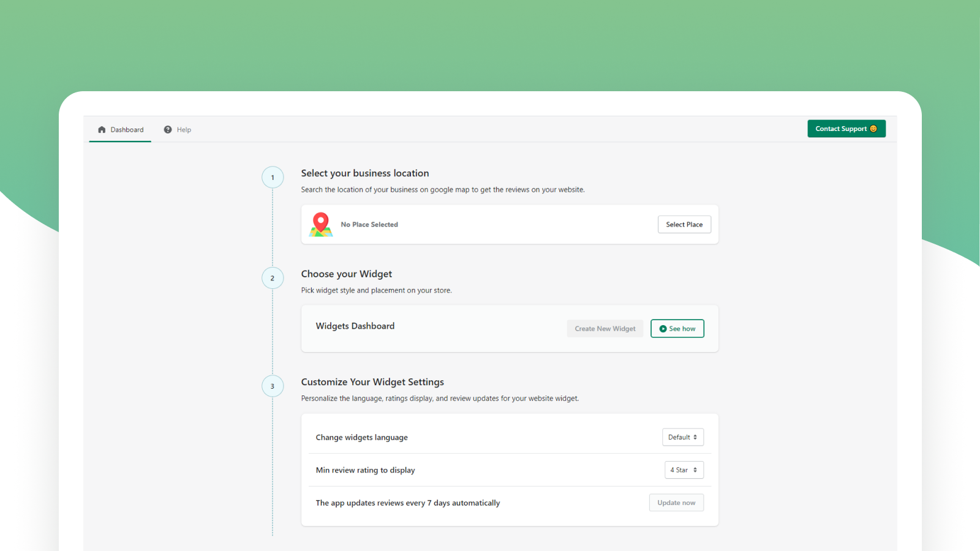Click the play icon in See how
This screenshot has height=551, width=980.
tap(663, 329)
